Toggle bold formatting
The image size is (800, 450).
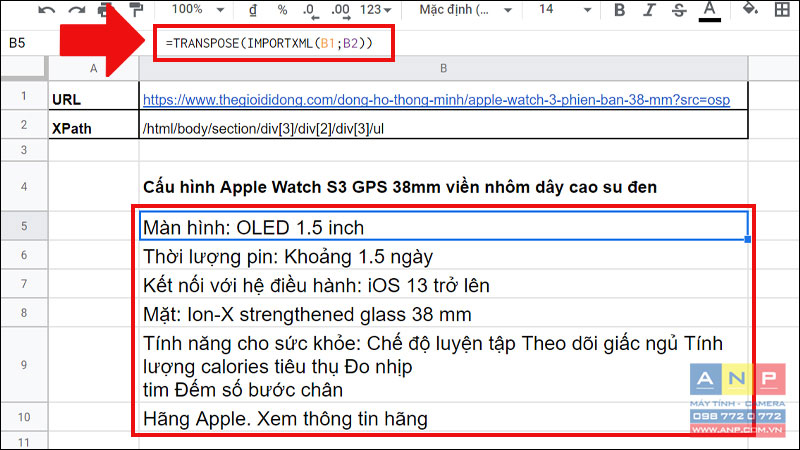(x=619, y=10)
